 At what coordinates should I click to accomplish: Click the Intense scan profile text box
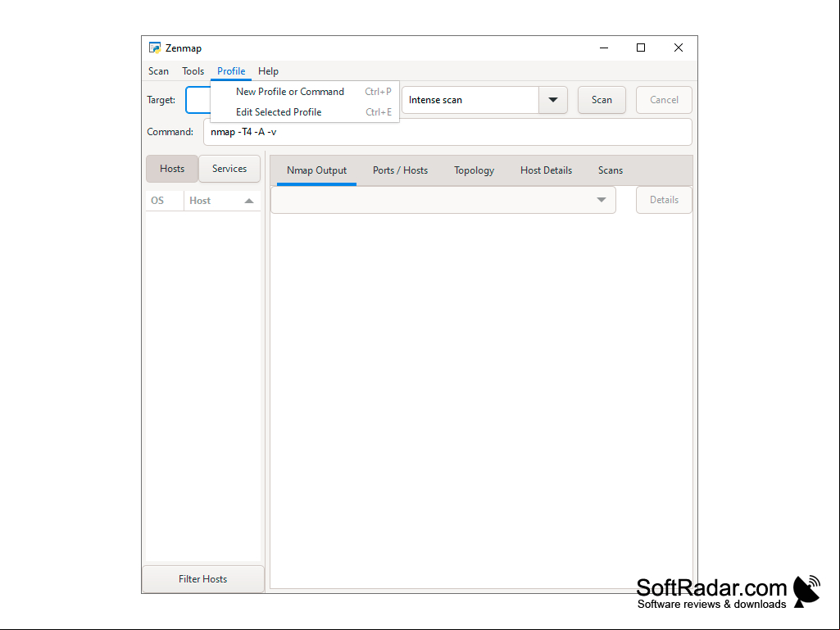pyautogui.click(x=470, y=100)
